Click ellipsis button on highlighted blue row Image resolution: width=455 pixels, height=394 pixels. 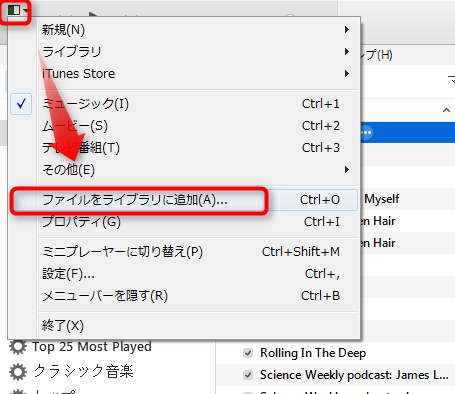[366, 133]
